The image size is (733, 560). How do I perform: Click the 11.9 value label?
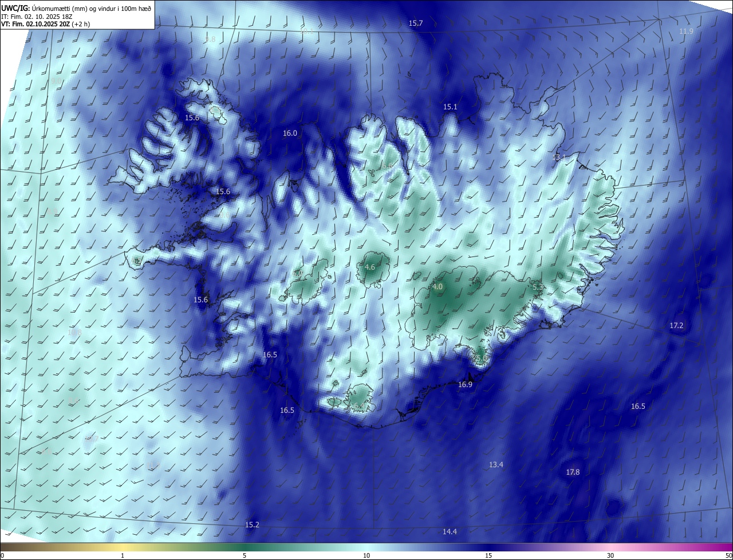point(686,31)
